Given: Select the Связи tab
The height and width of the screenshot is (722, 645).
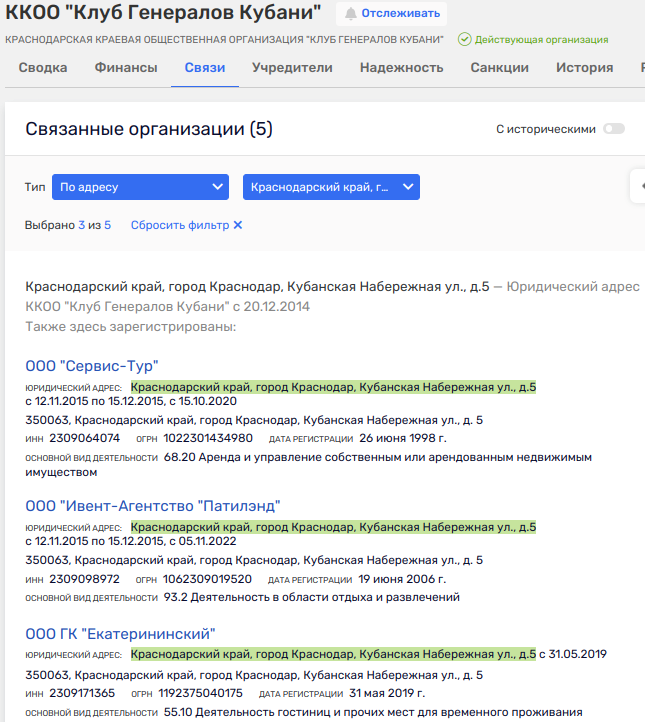Looking at the screenshot, I should click(205, 68).
